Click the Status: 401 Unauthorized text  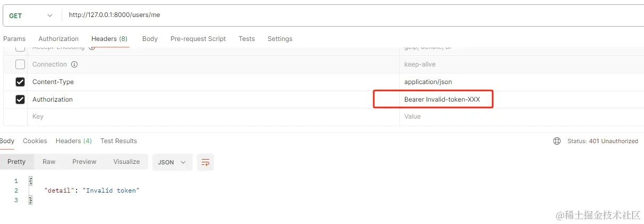click(603, 141)
